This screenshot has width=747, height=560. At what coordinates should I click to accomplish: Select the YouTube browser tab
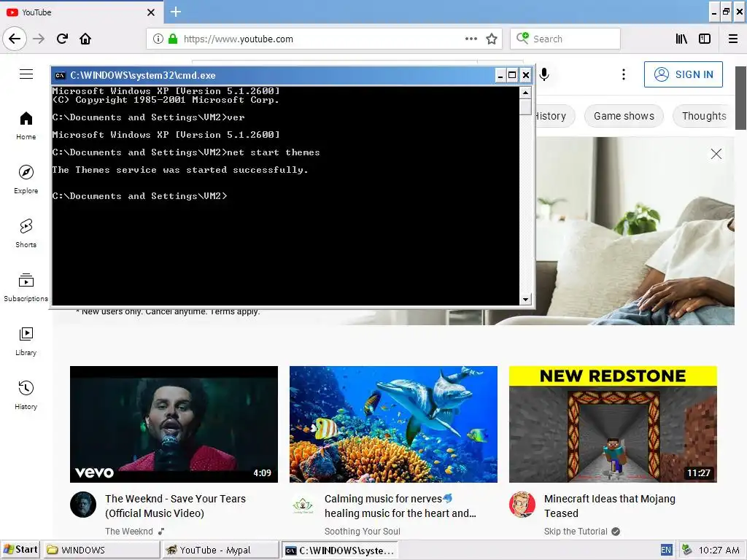[x=81, y=12]
